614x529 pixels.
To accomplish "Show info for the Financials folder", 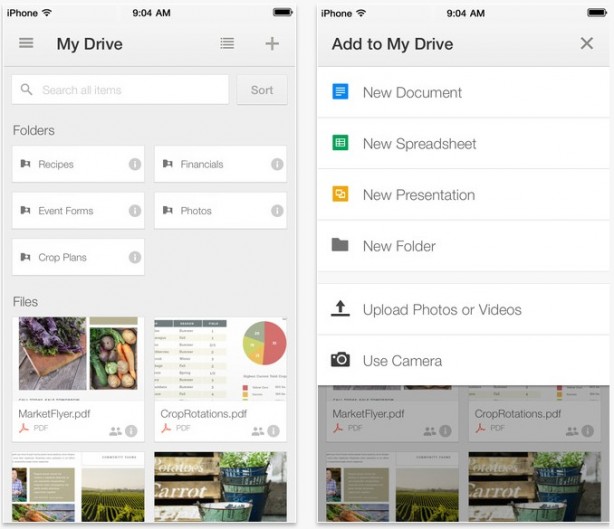I will (x=277, y=164).
